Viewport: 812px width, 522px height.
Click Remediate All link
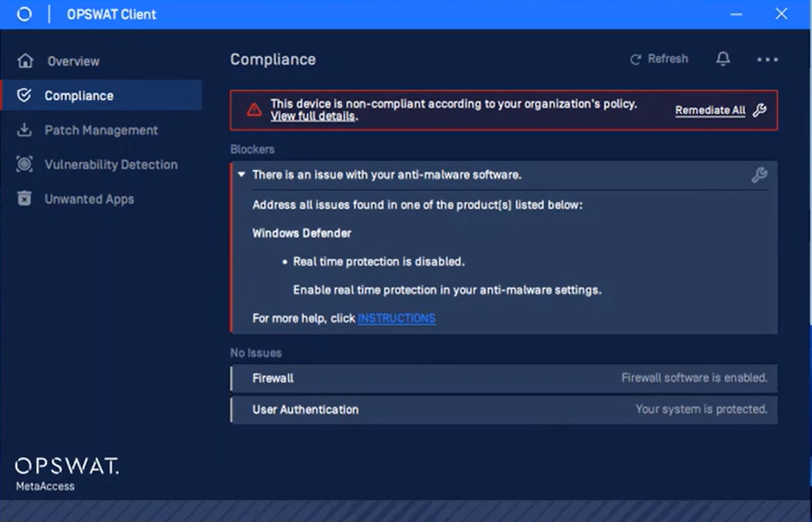tap(710, 110)
